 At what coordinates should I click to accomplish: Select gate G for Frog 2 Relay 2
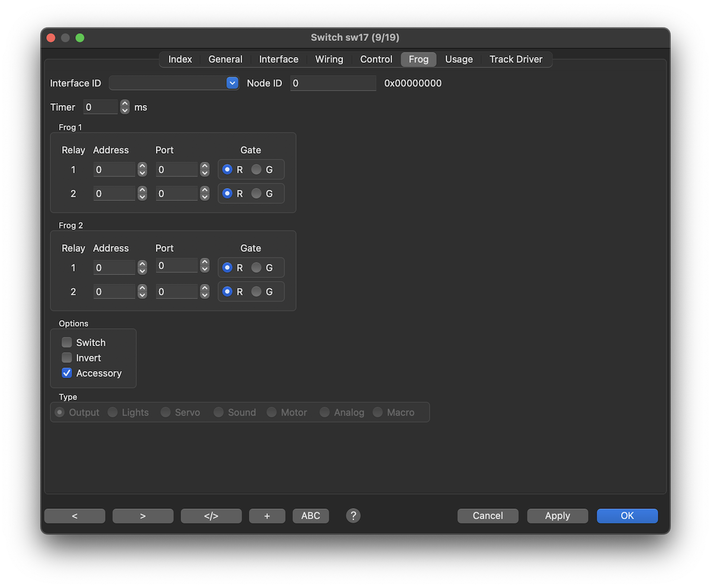(x=257, y=292)
